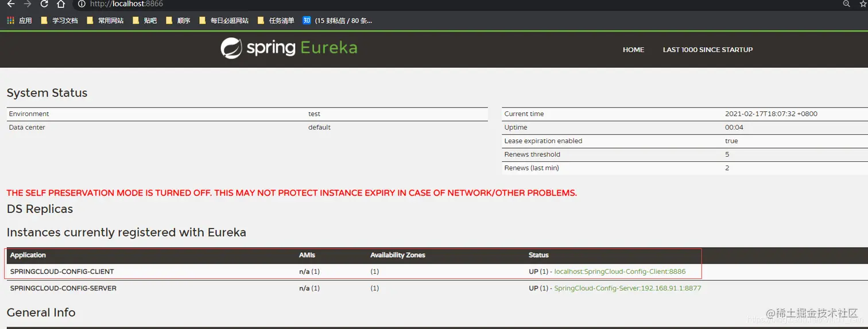This screenshot has height=329, width=868.
Task: Open the 任务清单 bookmark folder
Action: pyautogui.click(x=276, y=21)
